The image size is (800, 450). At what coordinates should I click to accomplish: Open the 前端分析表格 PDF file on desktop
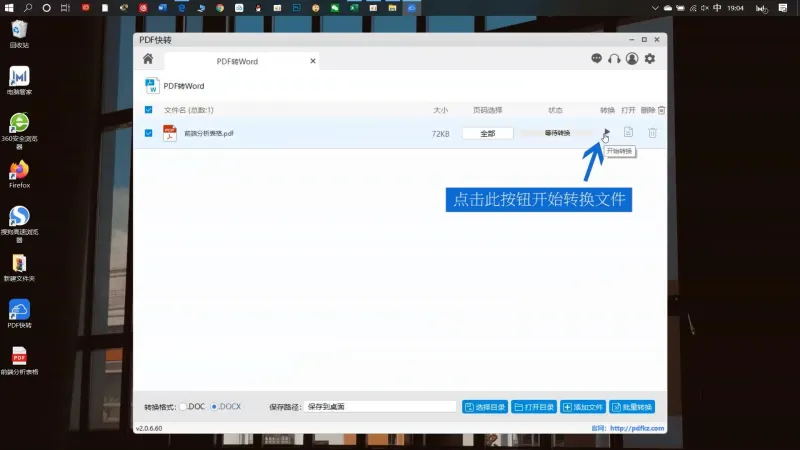pyautogui.click(x=19, y=361)
